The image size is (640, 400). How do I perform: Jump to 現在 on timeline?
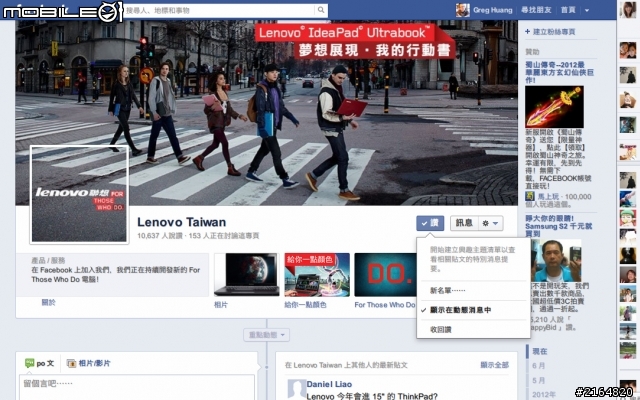pos(540,351)
